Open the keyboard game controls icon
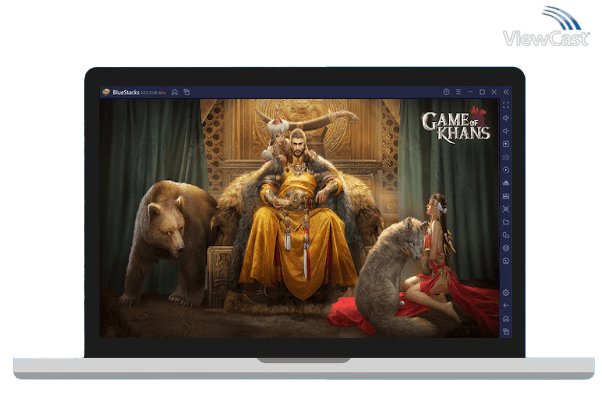The image size is (602, 414). [506, 157]
